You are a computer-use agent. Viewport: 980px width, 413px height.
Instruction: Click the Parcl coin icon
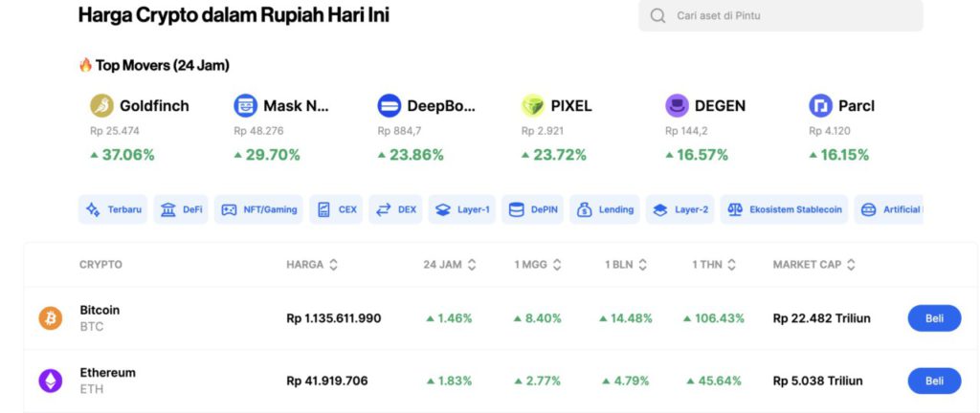point(820,105)
